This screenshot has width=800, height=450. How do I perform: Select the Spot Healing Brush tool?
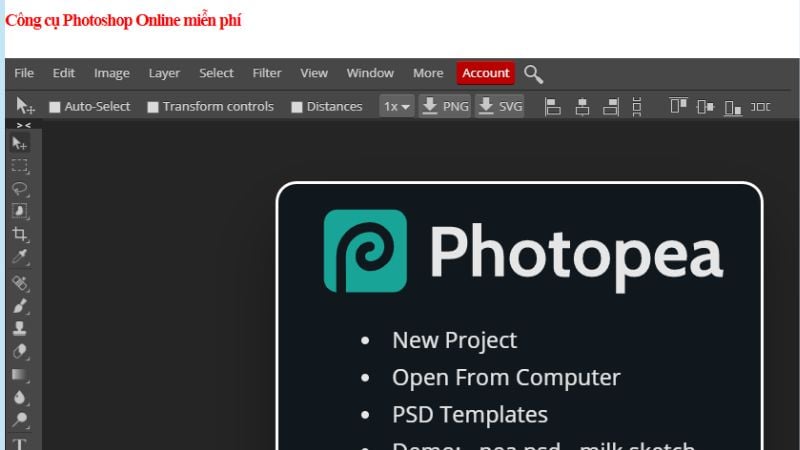pyautogui.click(x=19, y=283)
